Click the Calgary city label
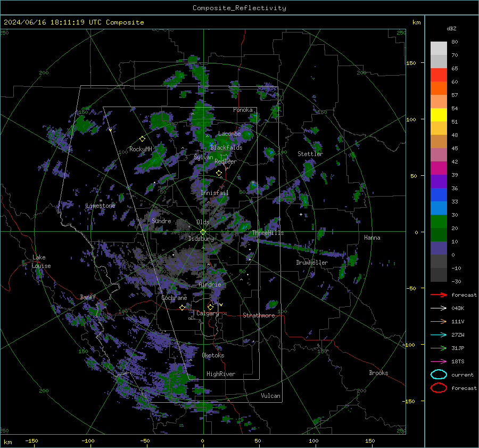 [x=208, y=313]
